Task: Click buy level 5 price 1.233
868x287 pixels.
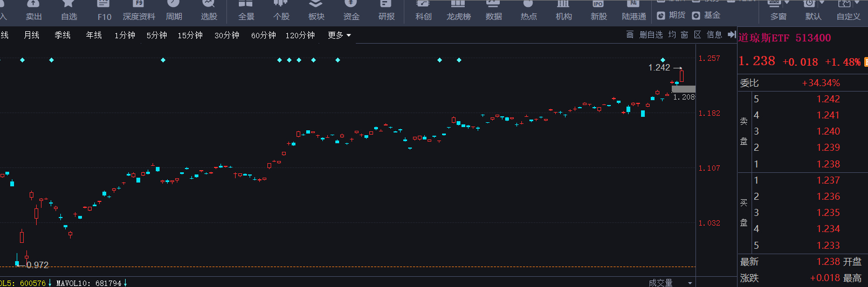Action: 828,246
